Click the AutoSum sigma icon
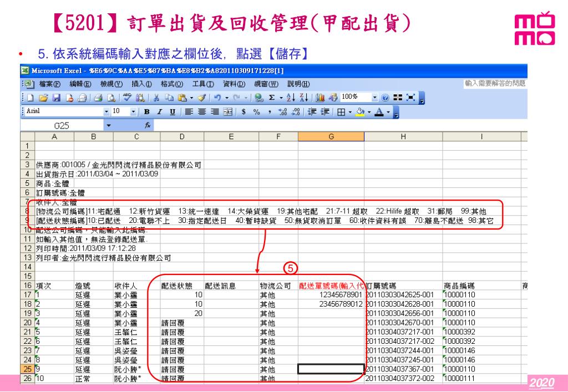The image size is (568, 392). (272, 98)
